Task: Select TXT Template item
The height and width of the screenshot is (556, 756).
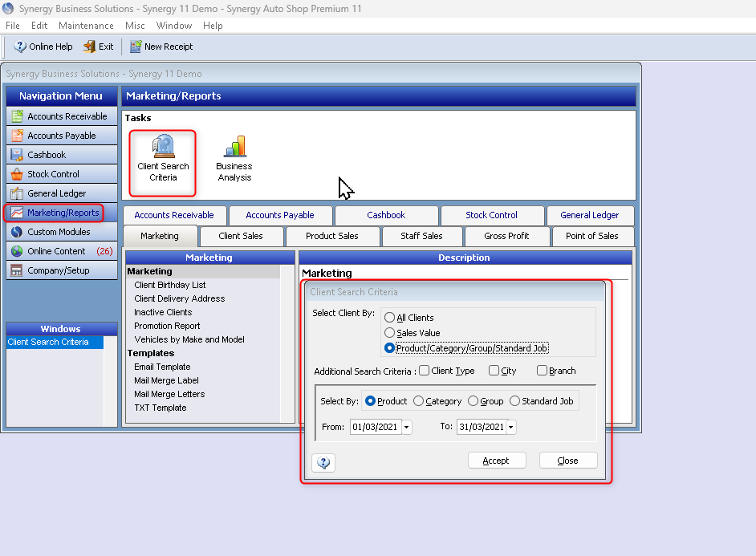Action: point(160,408)
